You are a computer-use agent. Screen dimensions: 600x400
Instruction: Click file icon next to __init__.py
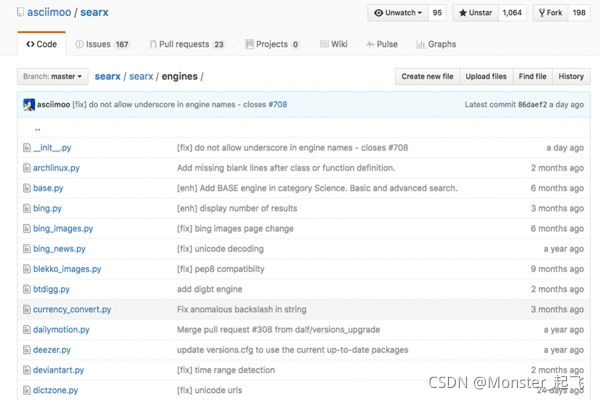click(x=27, y=148)
